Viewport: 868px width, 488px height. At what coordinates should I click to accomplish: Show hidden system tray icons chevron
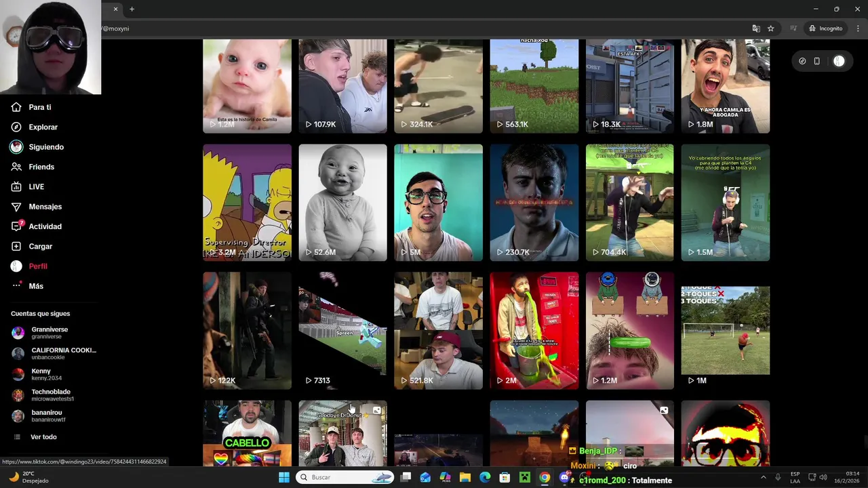[x=763, y=477]
